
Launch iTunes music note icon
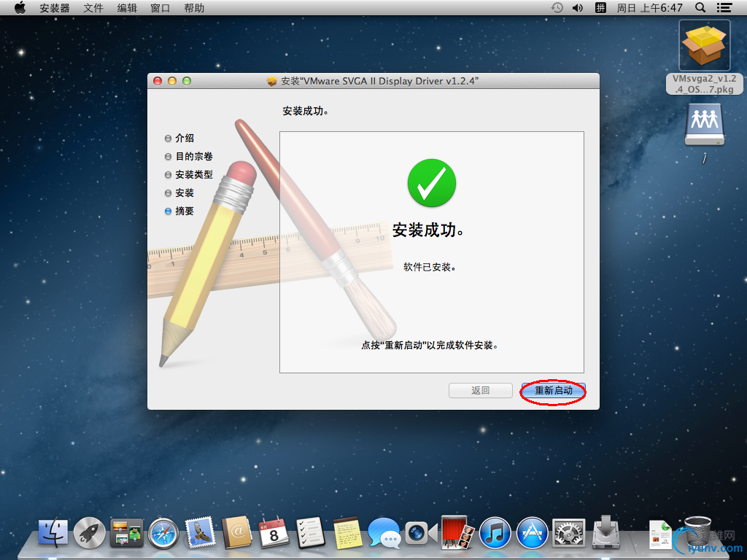pos(495,532)
